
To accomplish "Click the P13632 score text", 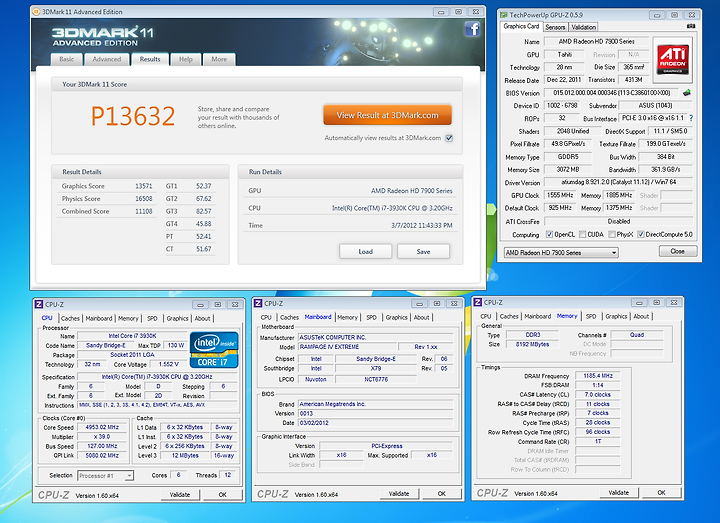I will click(x=133, y=116).
